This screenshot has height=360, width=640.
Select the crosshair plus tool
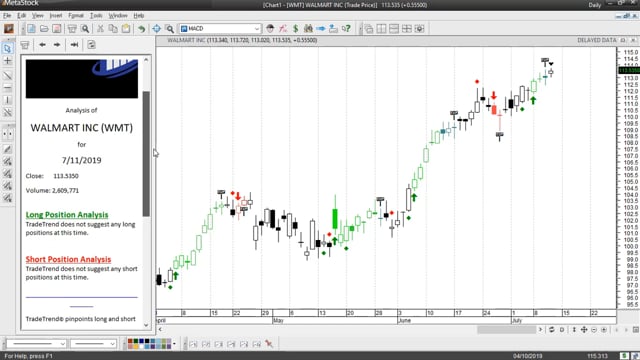point(7,61)
